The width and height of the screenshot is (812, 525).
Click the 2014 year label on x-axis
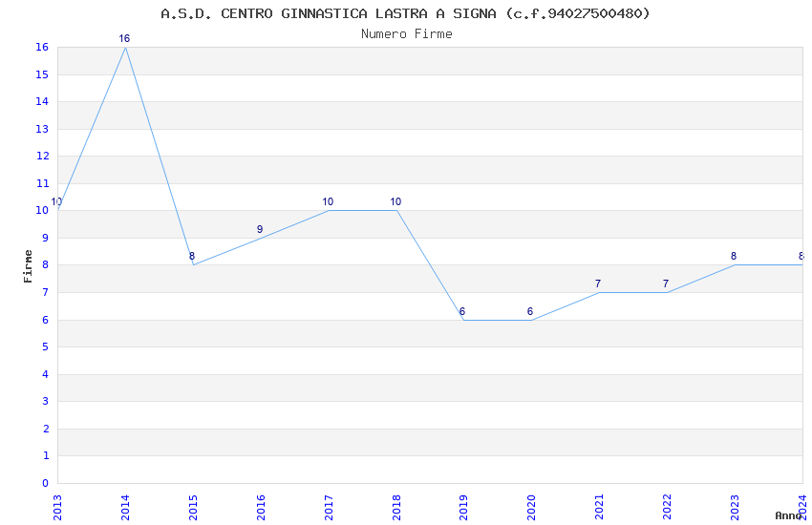pyautogui.click(x=125, y=508)
